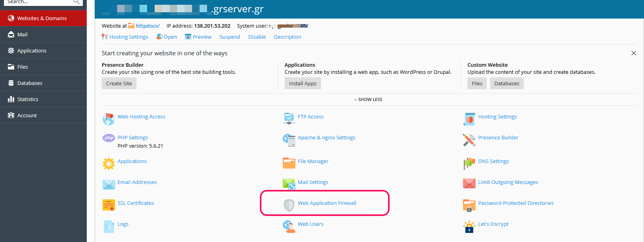Click the PHP version: 5.6.21 text
Viewport: 644px width, 242px height.
(140, 146)
